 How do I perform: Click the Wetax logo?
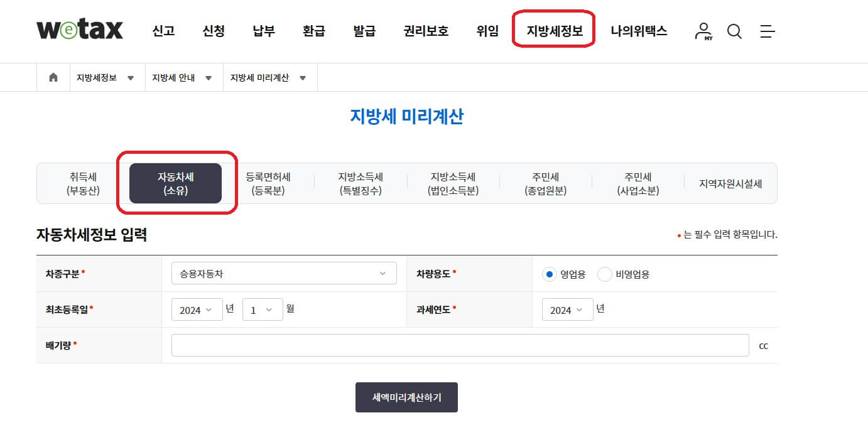click(80, 28)
